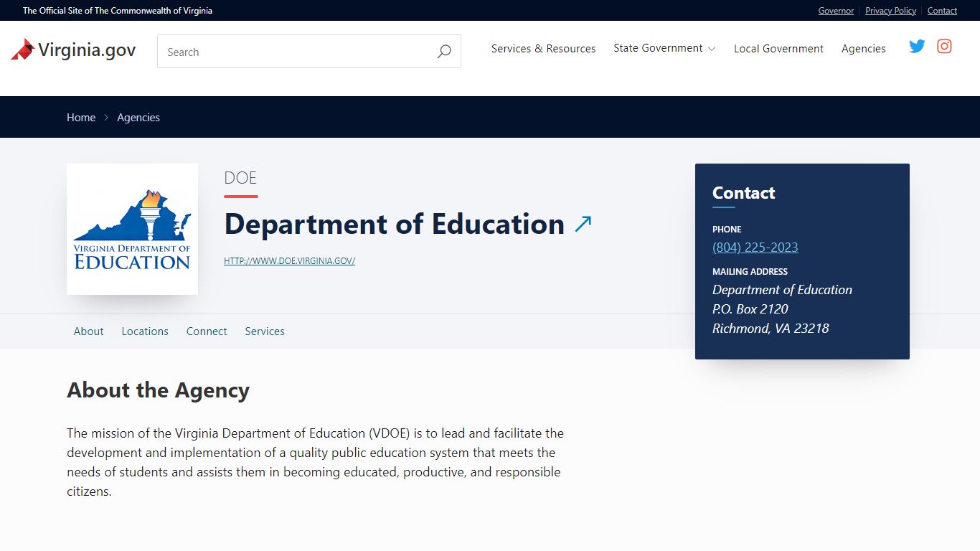The width and height of the screenshot is (980, 551).
Task: Open the Twitter icon link
Action: coord(917,47)
